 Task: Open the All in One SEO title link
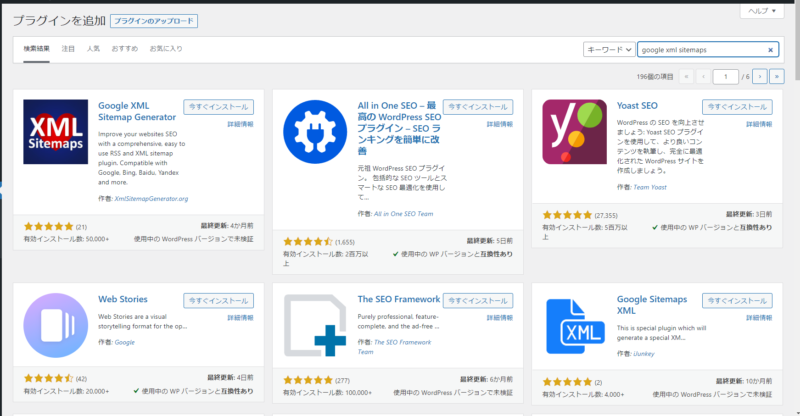pyautogui.click(x=399, y=128)
